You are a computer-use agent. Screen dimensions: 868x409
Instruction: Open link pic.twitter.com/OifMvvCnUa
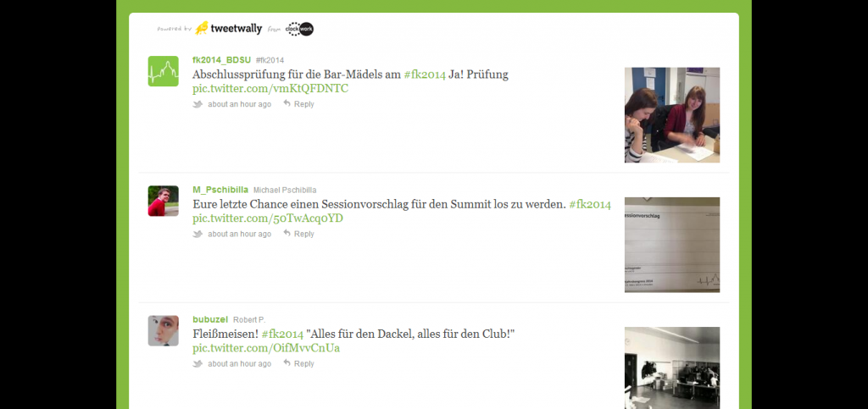(x=266, y=348)
